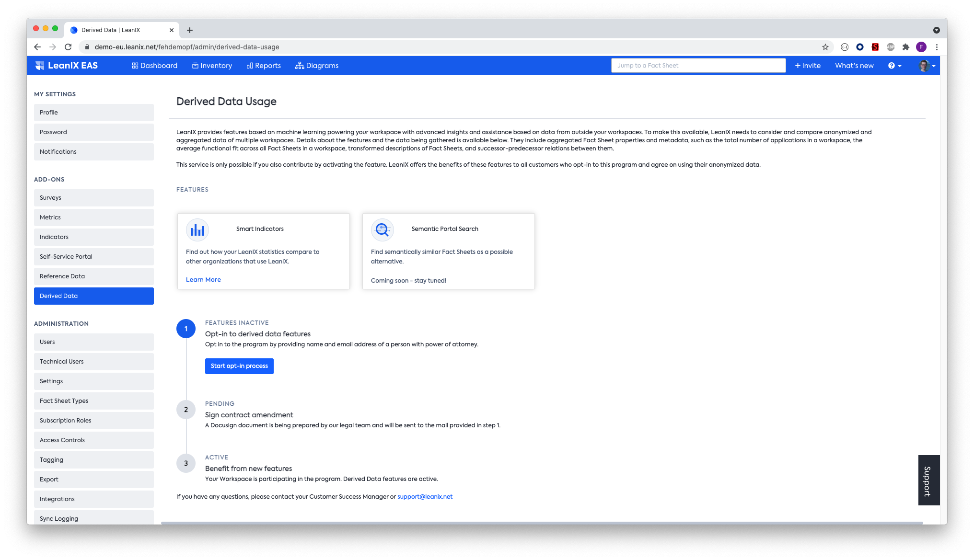Open Subscription Roles page
974x560 pixels.
[94, 421]
